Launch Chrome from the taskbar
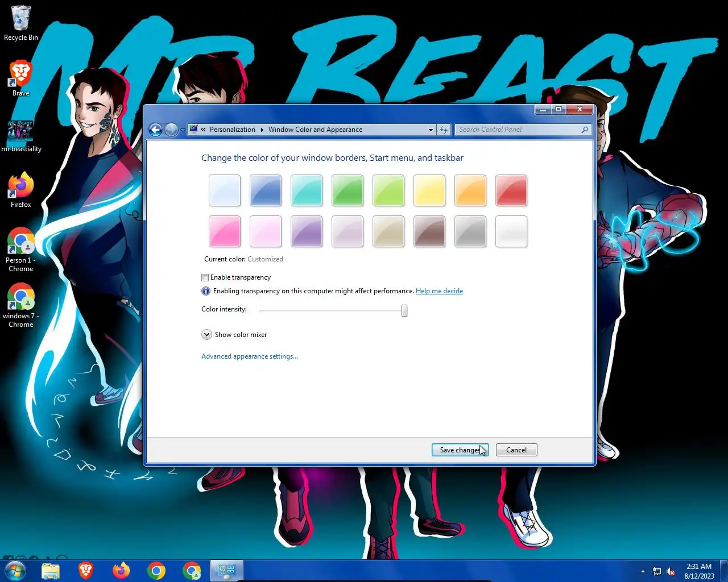 coord(156,571)
